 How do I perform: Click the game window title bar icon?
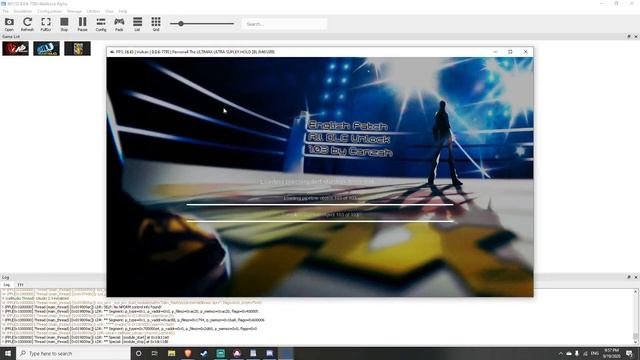pyautogui.click(x=112, y=52)
